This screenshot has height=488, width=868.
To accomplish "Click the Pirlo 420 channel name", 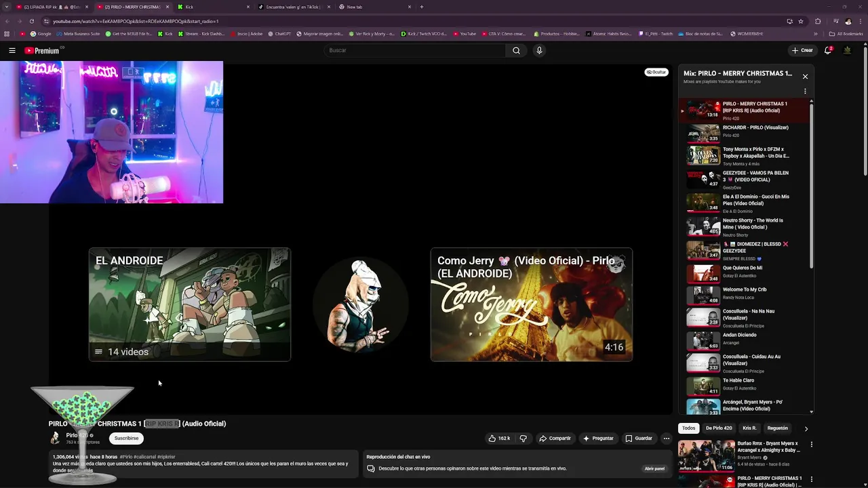I will click(77, 435).
